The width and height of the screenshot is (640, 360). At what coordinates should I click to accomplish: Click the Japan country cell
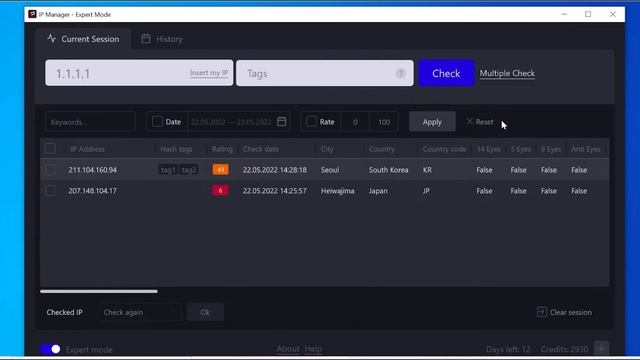coord(378,191)
